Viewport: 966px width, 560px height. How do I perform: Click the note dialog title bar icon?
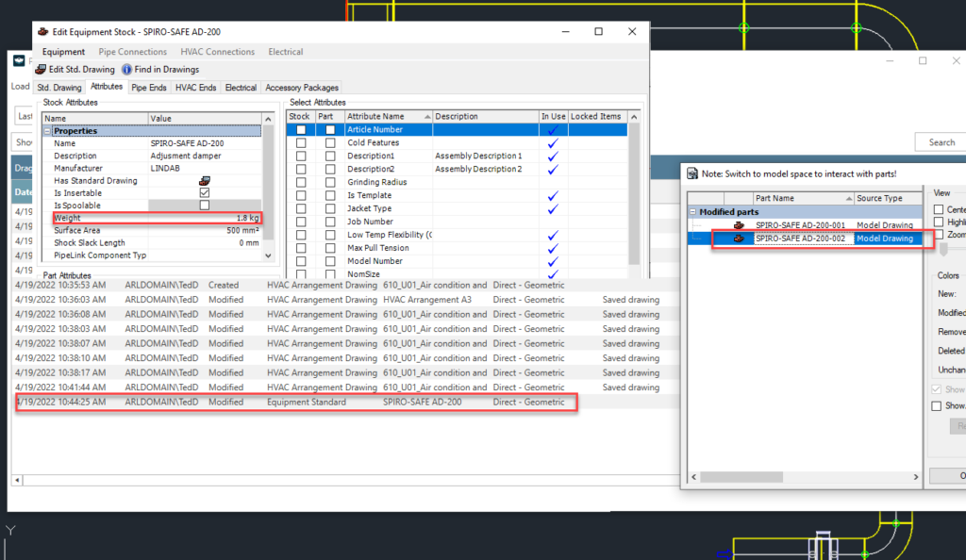pos(691,173)
